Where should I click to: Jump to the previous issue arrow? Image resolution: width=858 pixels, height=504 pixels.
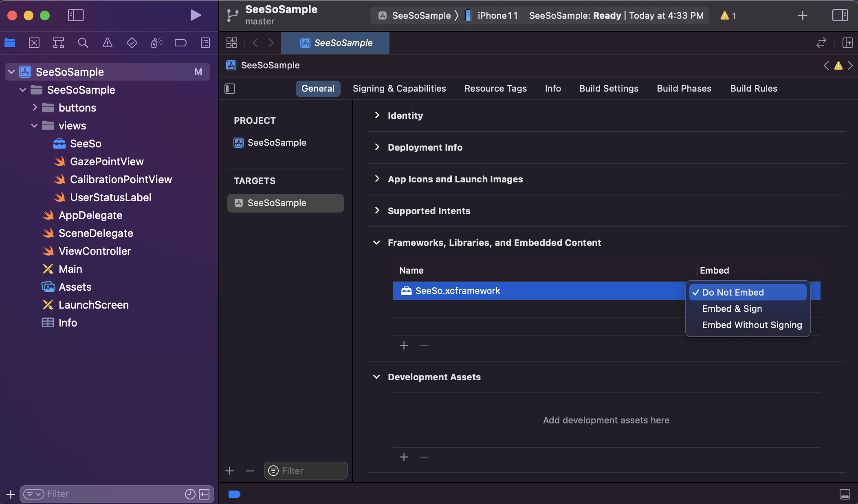pyautogui.click(x=826, y=66)
